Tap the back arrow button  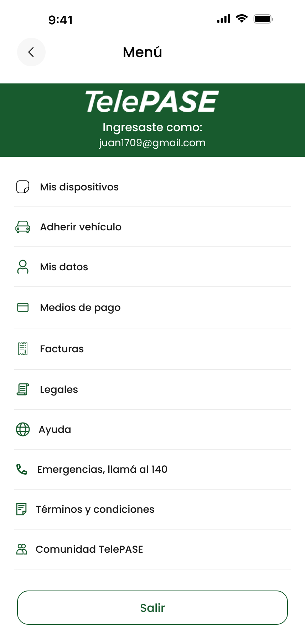pos(31,52)
